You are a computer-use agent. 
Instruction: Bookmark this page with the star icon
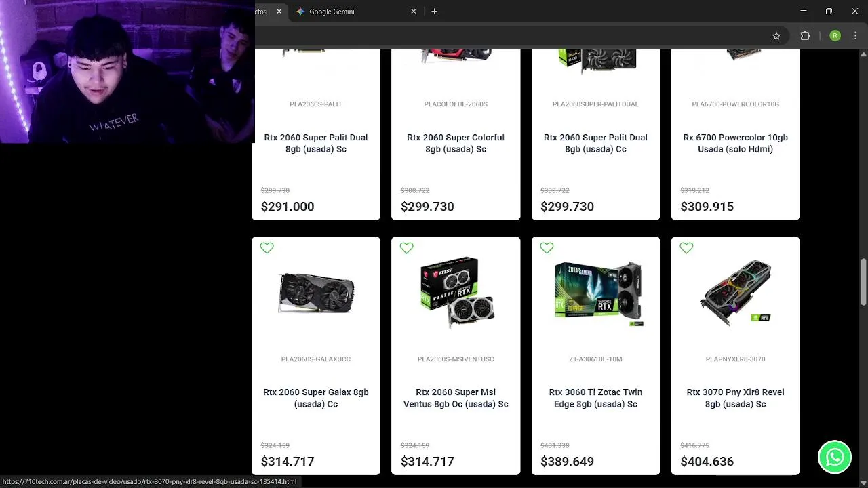click(x=776, y=36)
